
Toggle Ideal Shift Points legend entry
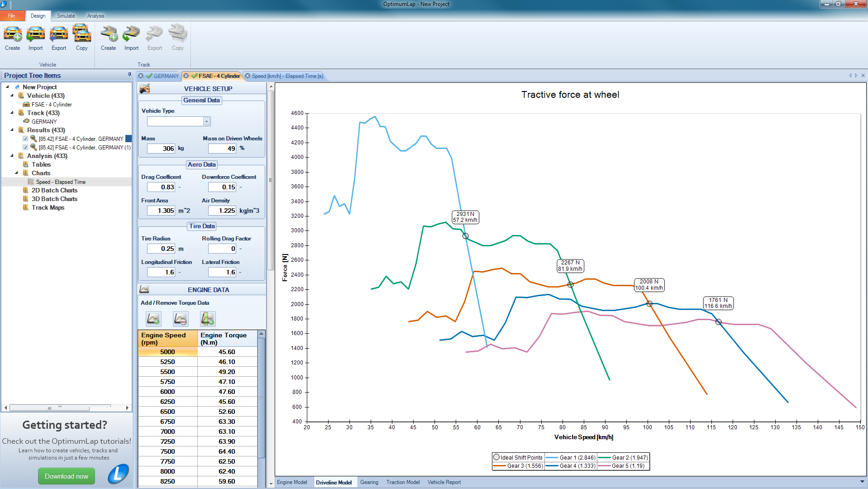[518, 457]
